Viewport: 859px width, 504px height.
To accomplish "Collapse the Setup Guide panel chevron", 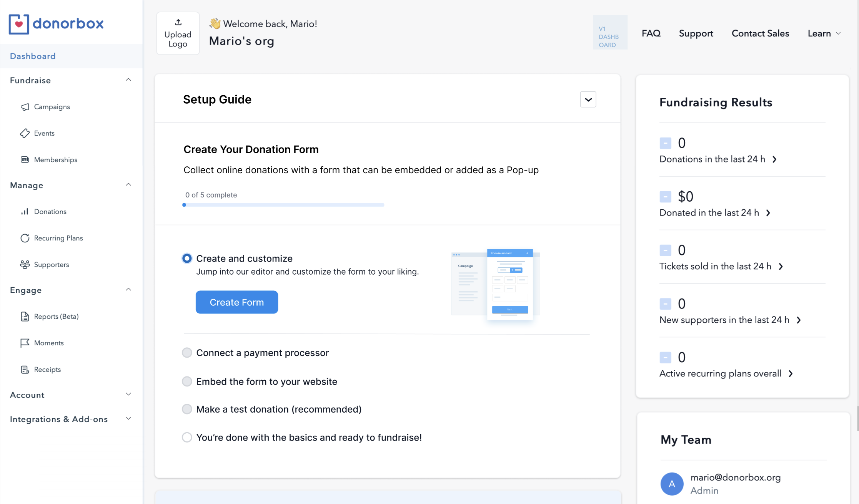I will pyautogui.click(x=588, y=99).
